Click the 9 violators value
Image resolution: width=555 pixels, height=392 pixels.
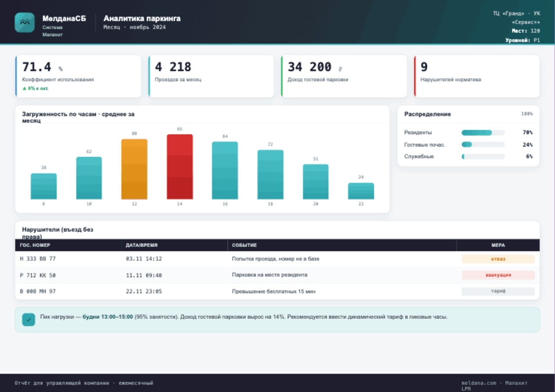click(424, 67)
